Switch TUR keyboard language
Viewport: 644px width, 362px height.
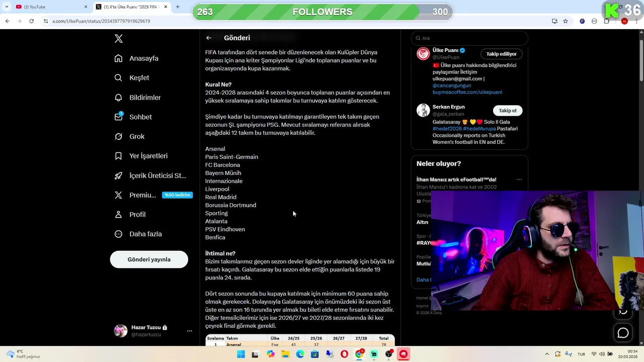(581, 354)
